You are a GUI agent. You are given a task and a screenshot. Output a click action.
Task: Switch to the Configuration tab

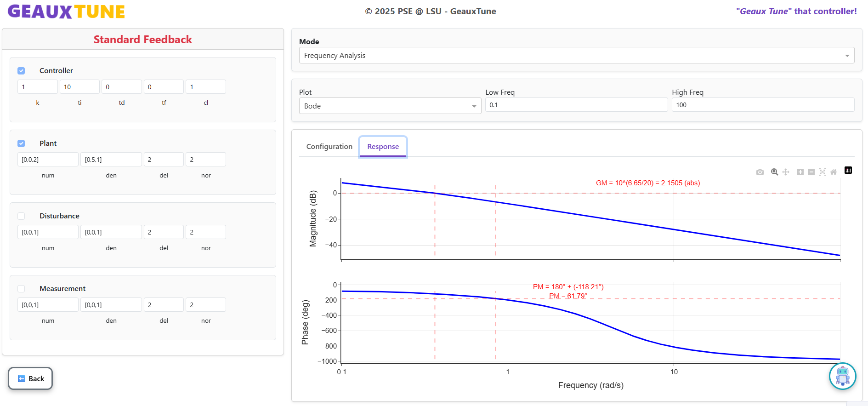[329, 147]
